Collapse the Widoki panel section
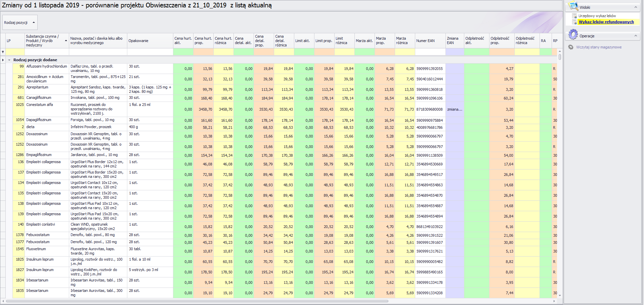The image size is (644, 305). pyautogui.click(x=635, y=7)
